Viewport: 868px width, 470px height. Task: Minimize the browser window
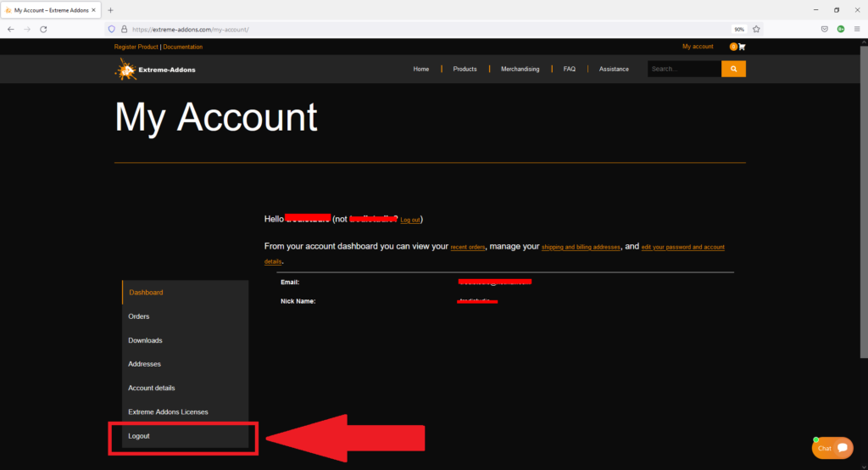click(816, 10)
